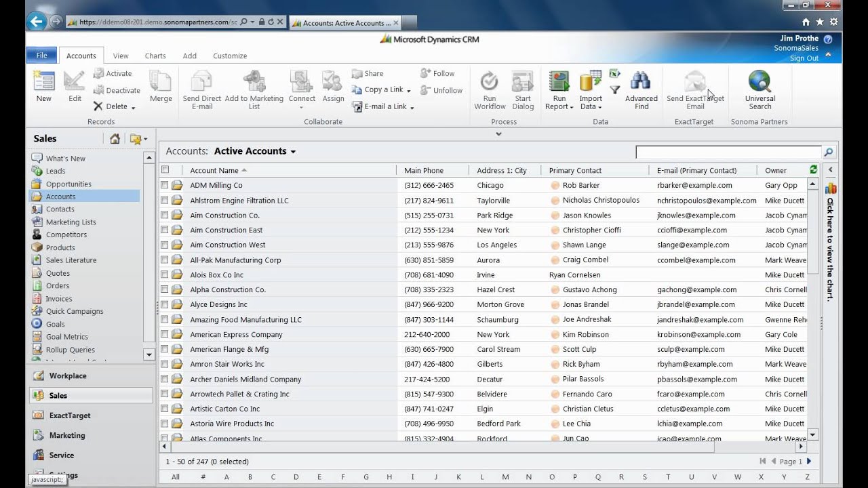Screen dimensions: 868x488
Task: Open the Marketing area button
Action: coord(92,435)
